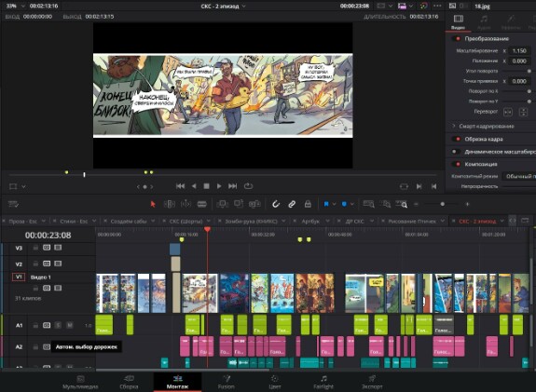Adjust the Поворот по X slider
This screenshot has height=392, width=536.
529,91
